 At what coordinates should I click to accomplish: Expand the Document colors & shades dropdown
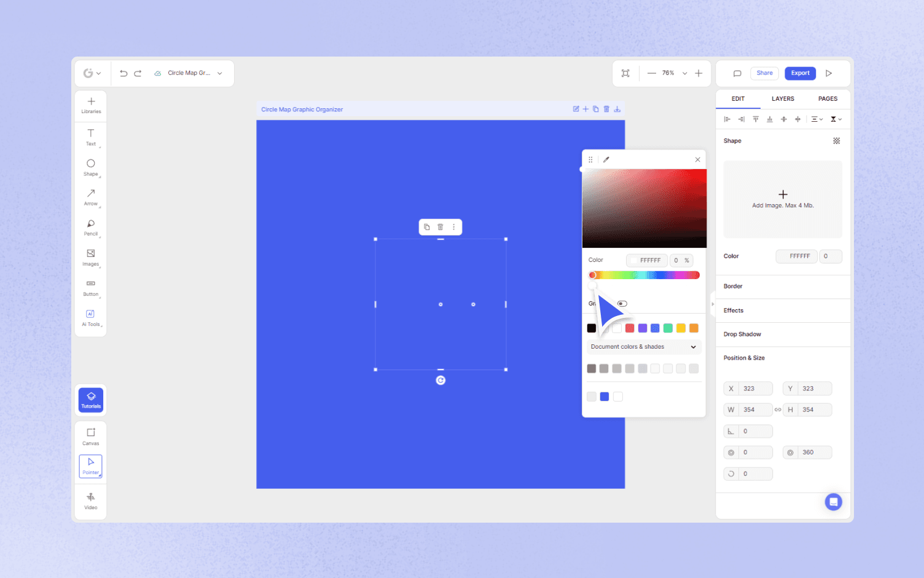coord(643,347)
